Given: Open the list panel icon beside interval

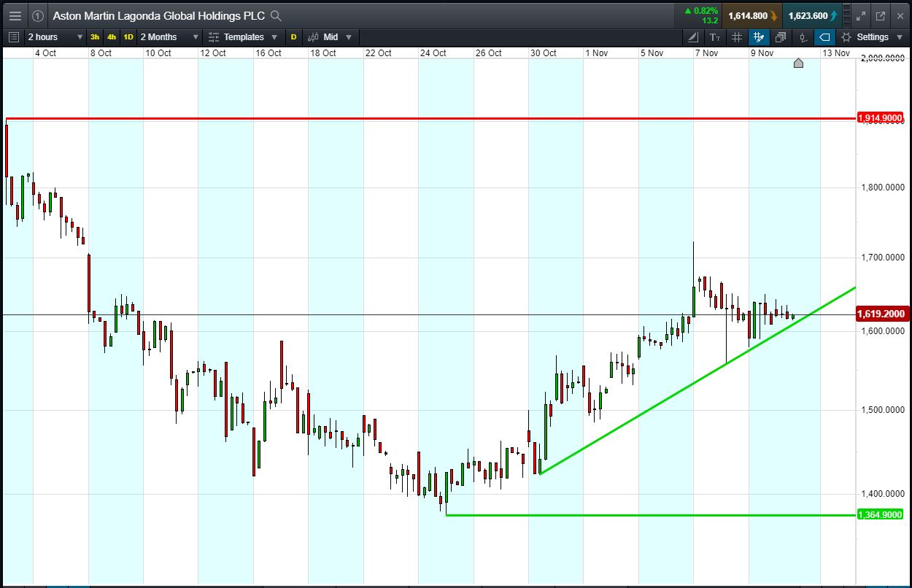Looking at the screenshot, I should coord(14,36).
